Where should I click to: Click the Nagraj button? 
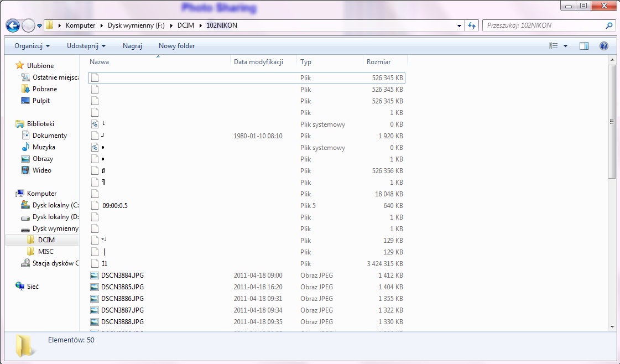[x=132, y=46]
